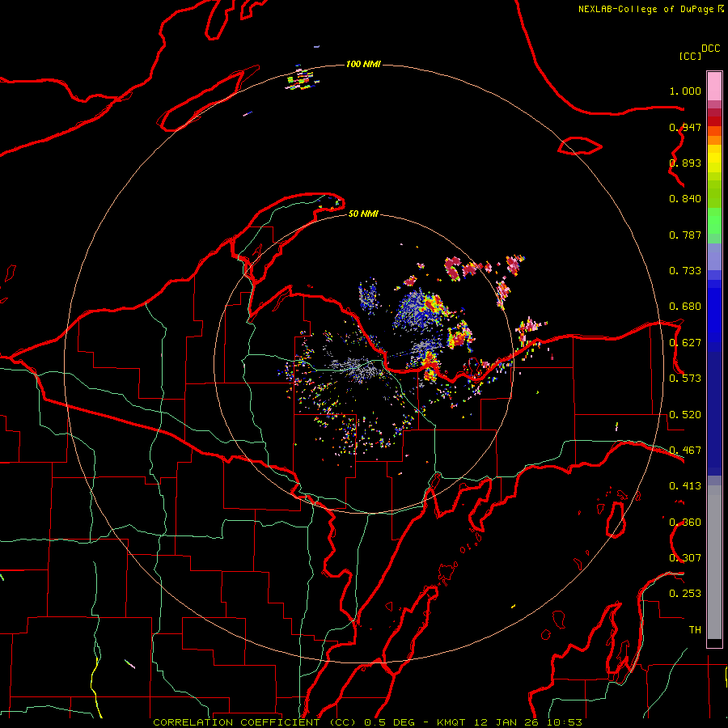Viewport: 728px width, 728px height.
Task: Pick the bright green segment of the color bar
Action: 714,222
